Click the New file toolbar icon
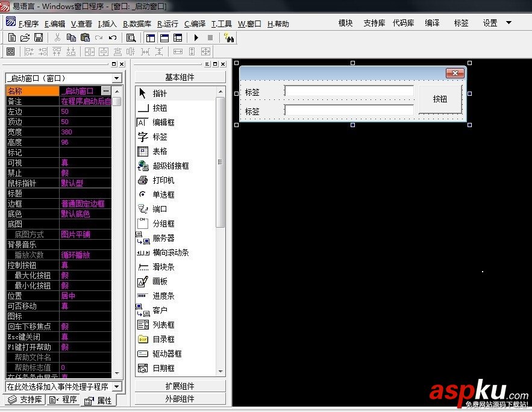 12,37
